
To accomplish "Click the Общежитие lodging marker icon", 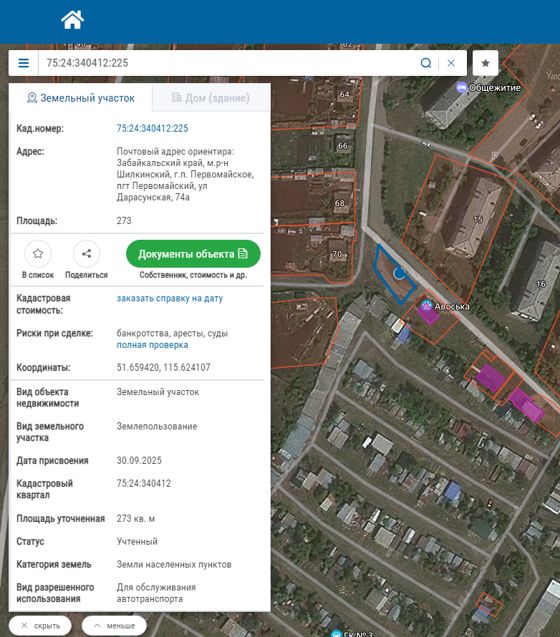I will pyautogui.click(x=461, y=87).
